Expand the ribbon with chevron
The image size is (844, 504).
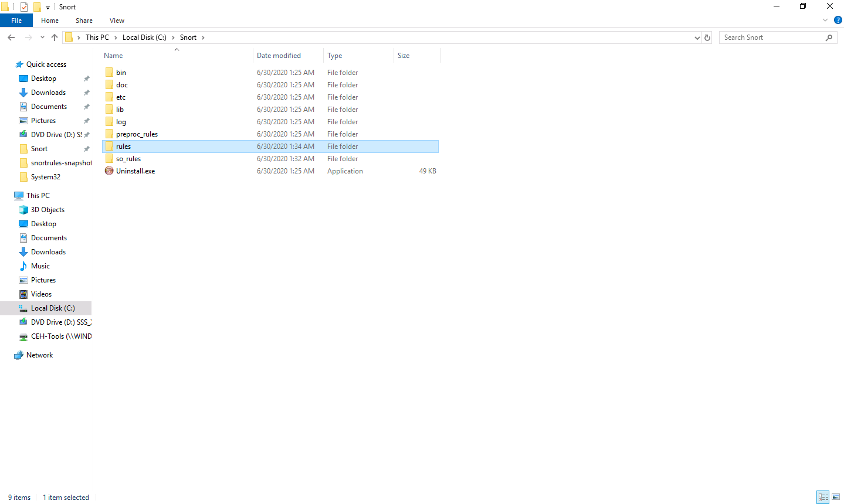tap(825, 20)
